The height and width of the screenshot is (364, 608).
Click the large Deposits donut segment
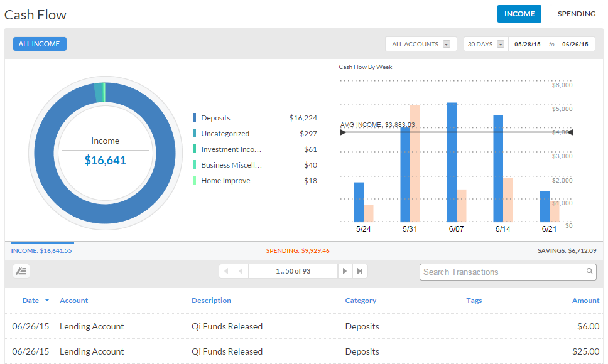[x=105, y=213]
